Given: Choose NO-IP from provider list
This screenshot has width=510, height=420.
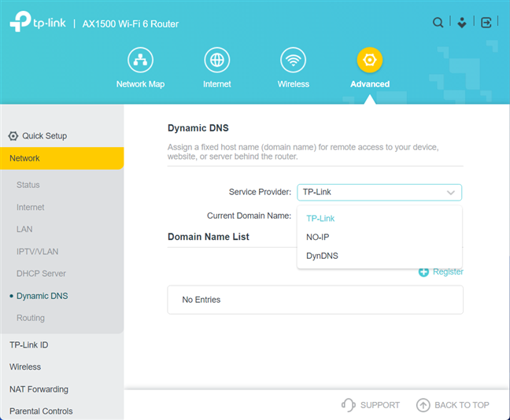Looking at the screenshot, I should pyautogui.click(x=379, y=238).
